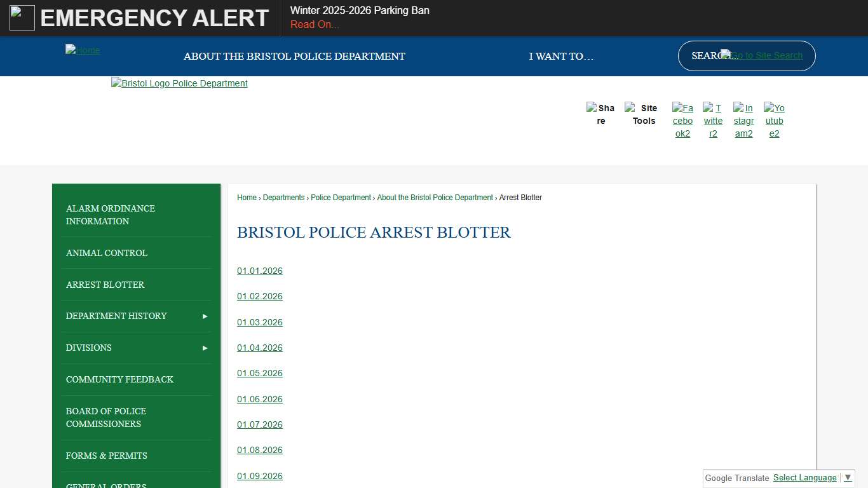
Task: Click the Facebook2 social media icon
Action: [682, 121]
